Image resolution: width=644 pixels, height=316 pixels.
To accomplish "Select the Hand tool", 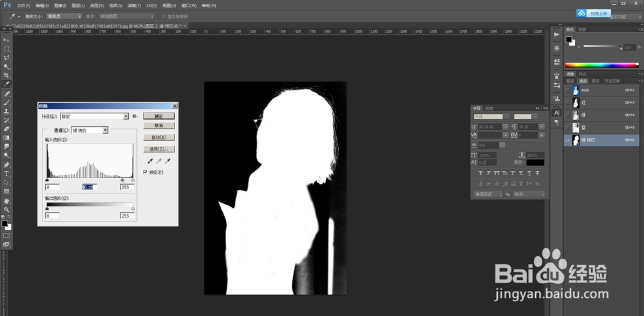I will tap(6, 201).
